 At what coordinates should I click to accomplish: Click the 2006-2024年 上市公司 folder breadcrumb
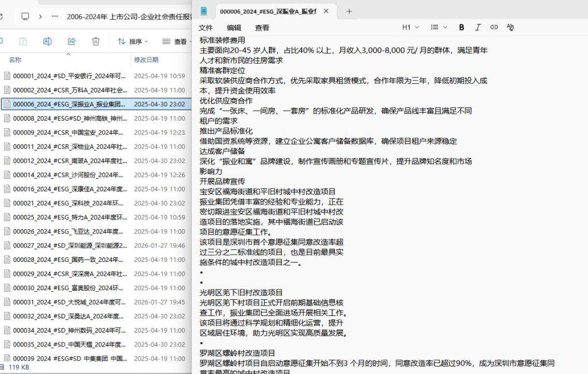pyautogui.click(x=129, y=17)
